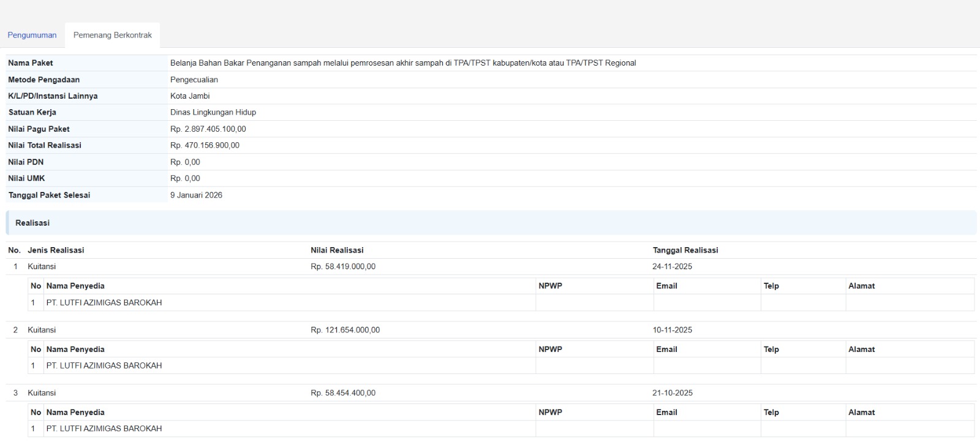Image resolution: width=980 pixels, height=447 pixels.
Task: Click provider name under third Kuitansi
Action: [104, 429]
